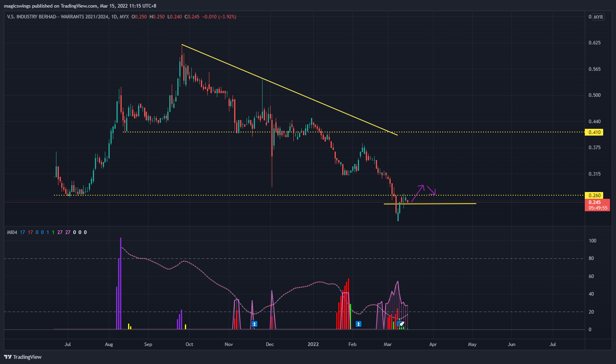This screenshot has height=364, width=616.
Task: Click the yellow 0.260 price label
Action: pyautogui.click(x=594, y=196)
